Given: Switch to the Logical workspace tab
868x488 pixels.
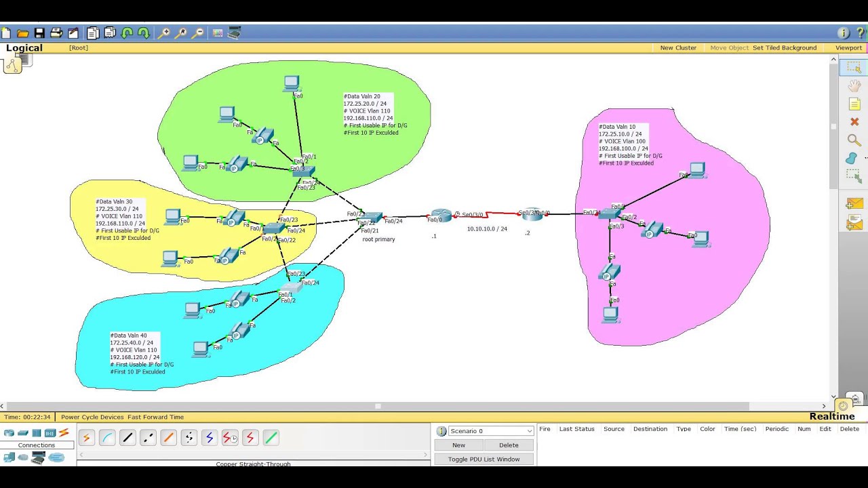Looking at the screenshot, I should (x=24, y=48).
